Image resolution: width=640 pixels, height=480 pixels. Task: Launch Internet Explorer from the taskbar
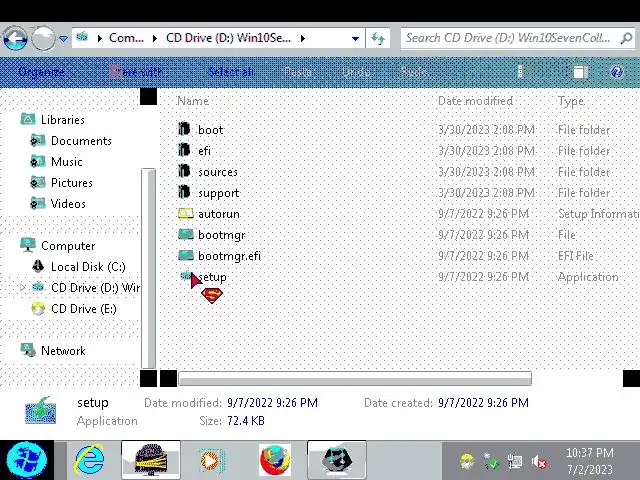pyautogui.click(x=89, y=460)
